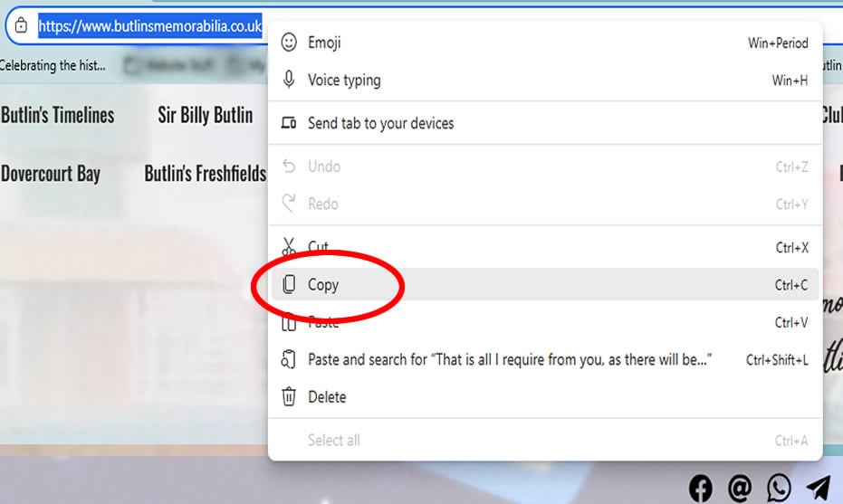Choose the Paste and search for option
The height and width of the screenshot is (504, 843).
coord(509,359)
